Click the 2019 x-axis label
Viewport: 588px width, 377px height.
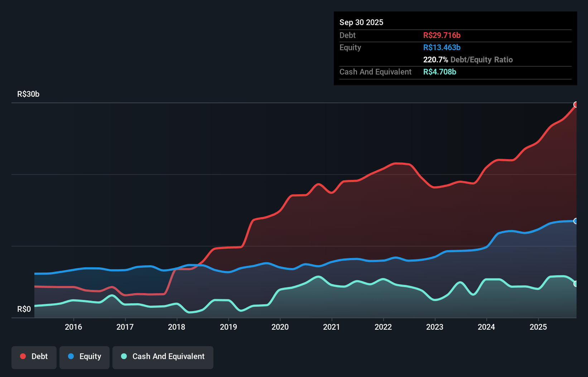point(228,327)
